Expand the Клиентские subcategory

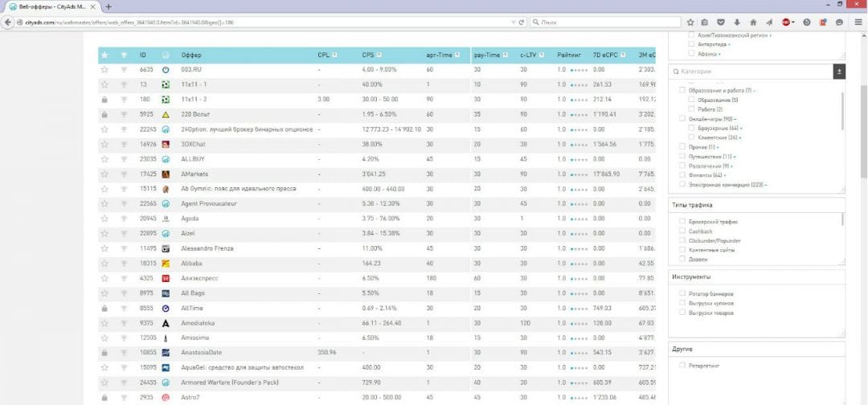click(x=741, y=137)
